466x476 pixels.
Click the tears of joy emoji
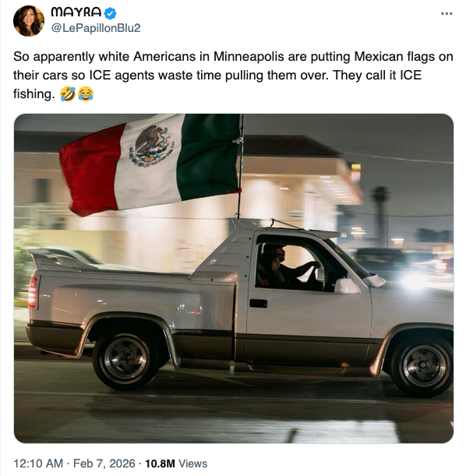click(x=86, y=93)
